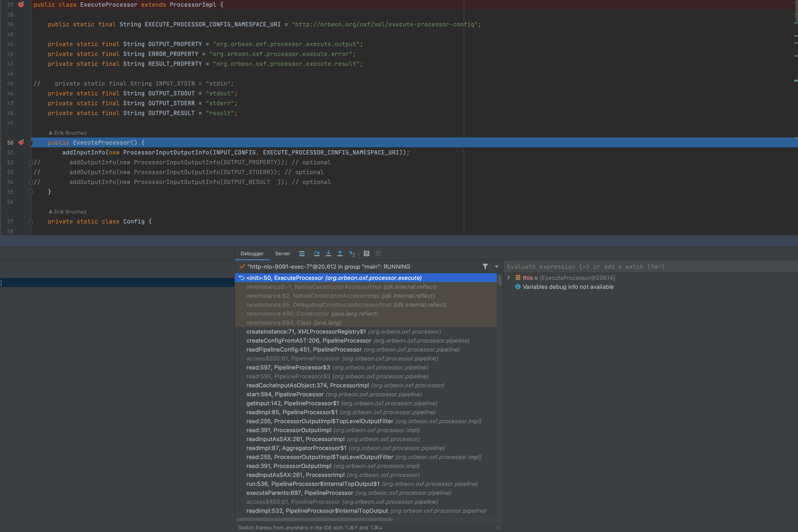Viewport: 798px width, 532px height.
Task: Select createInstance:71 XMLProcessorRegistry$1 stack frame
Action: coord(343,332)
